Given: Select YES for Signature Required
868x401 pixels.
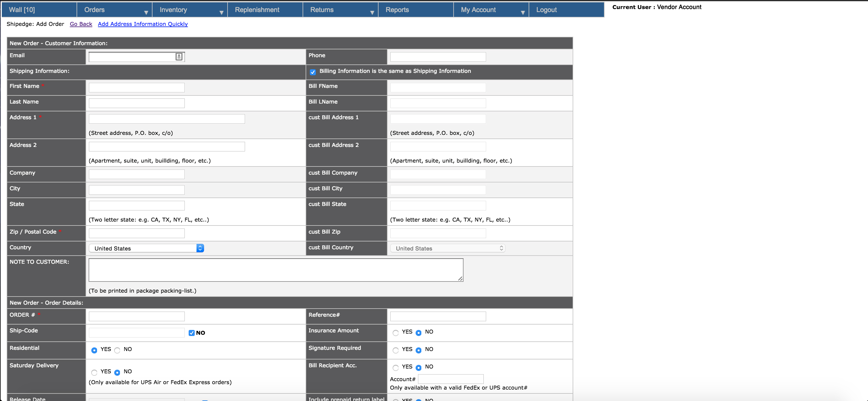Looking at the screenshot, I should (x=396, y=350).
